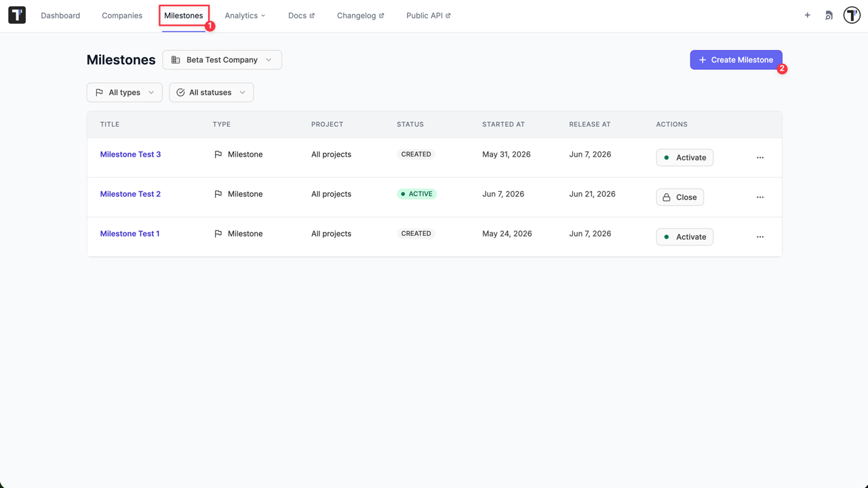Click the PROJECT column header
This screenshot has height=488, width=868.
click(327, 125)
